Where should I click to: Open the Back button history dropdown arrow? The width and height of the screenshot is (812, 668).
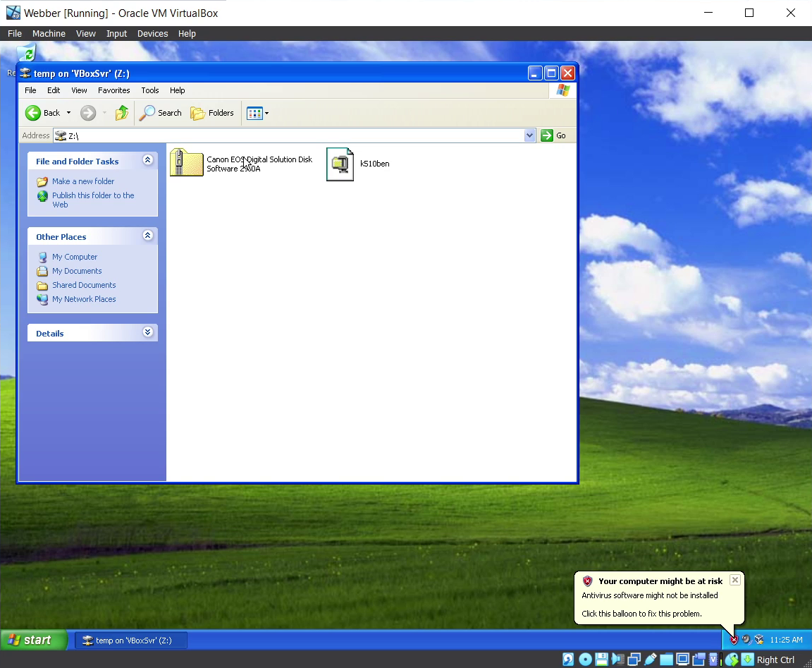click(68, 113)
